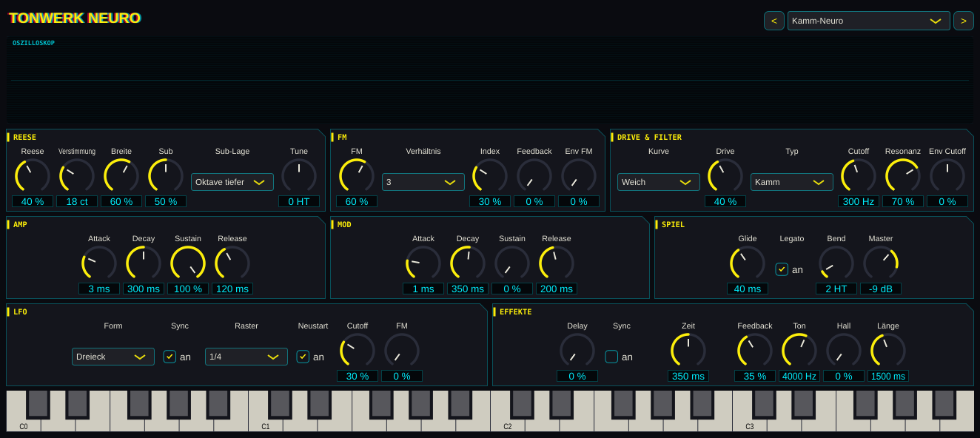Click the Glide knob
This screenshot has height=438, width=980.
point(748,263)
